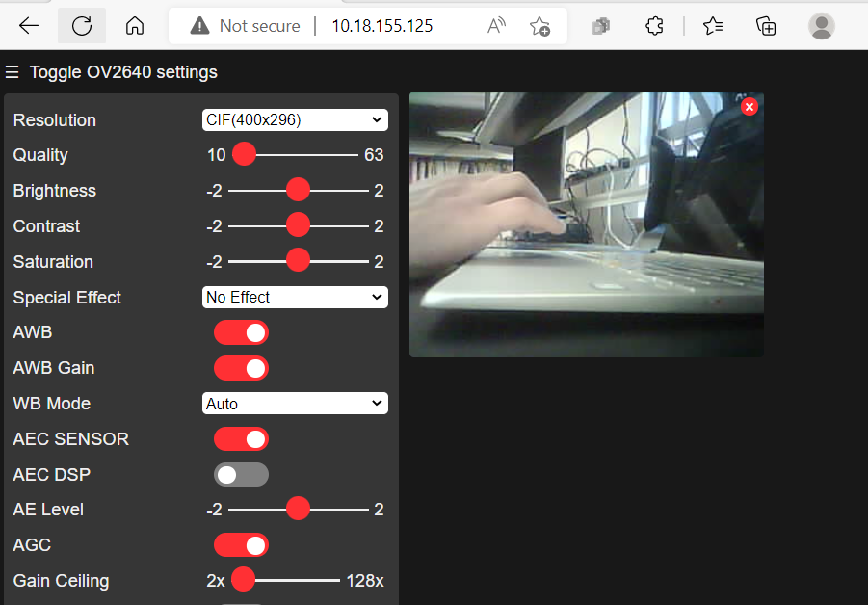868x605 pixels.
Task: Add this page to favorites
Action: pos(539,26)
